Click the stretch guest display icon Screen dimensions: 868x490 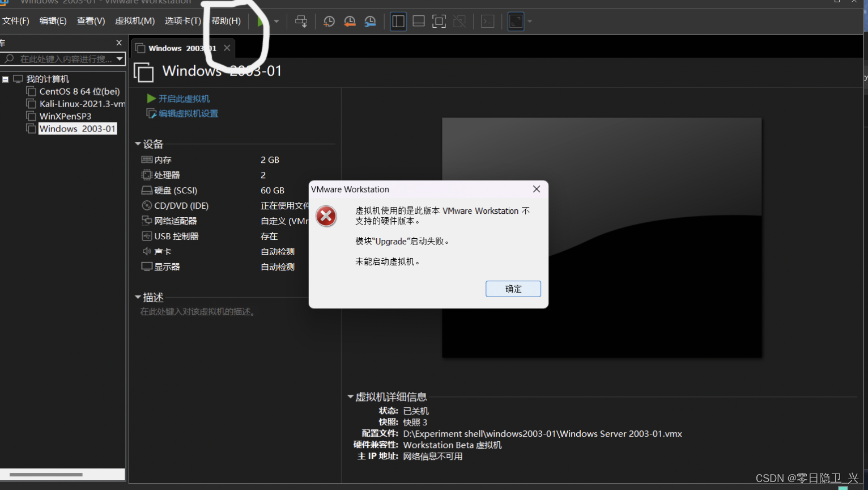click(x=516, y=22)
